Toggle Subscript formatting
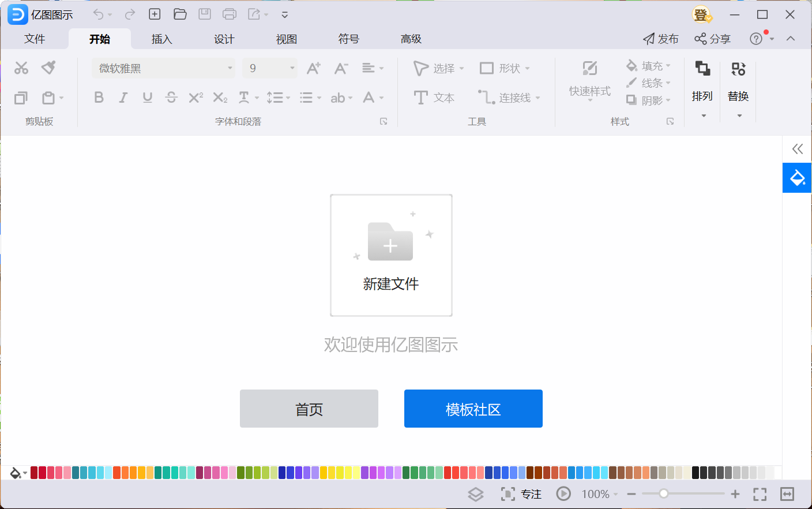The width and height of the screenshot is (812, 509). point(220,98)
